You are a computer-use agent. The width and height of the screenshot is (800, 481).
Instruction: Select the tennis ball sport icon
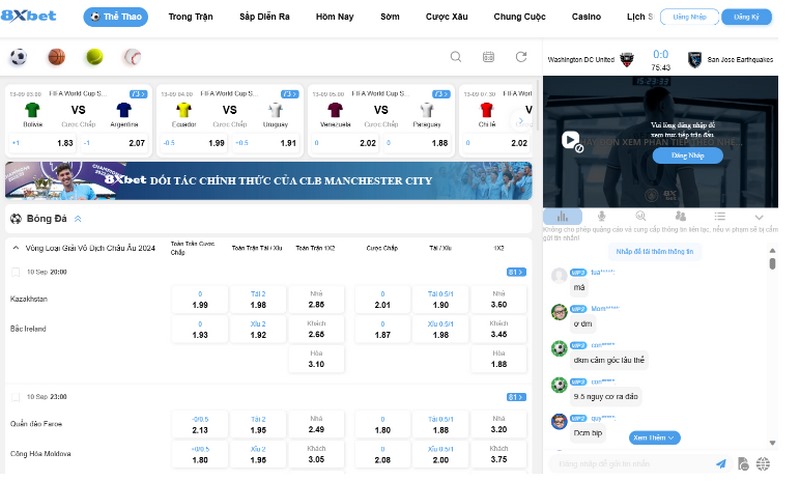click(94, 57)
